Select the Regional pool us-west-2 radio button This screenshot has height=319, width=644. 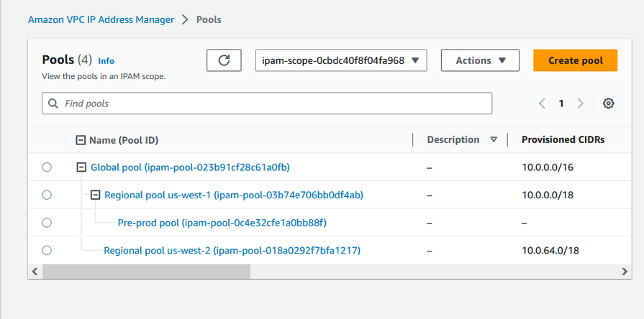[x=47, y=250]
